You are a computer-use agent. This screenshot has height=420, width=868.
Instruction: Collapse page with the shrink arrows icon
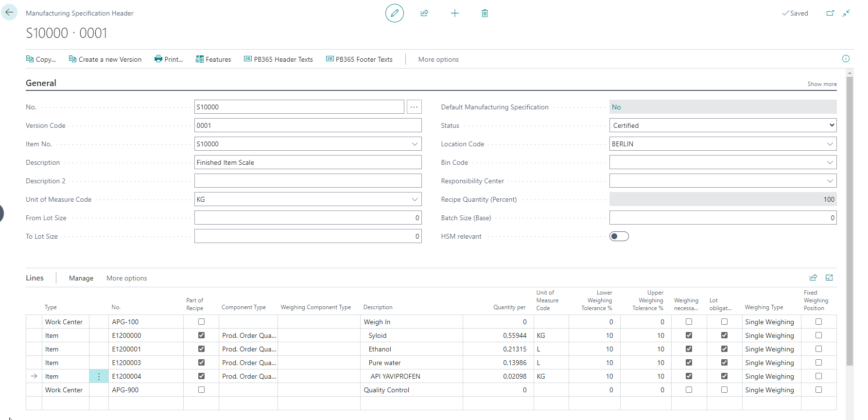(846, 13)
